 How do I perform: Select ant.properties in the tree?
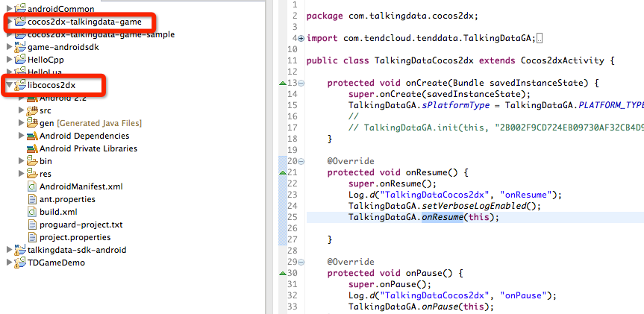pyautogui.click(x=67, y=199)
